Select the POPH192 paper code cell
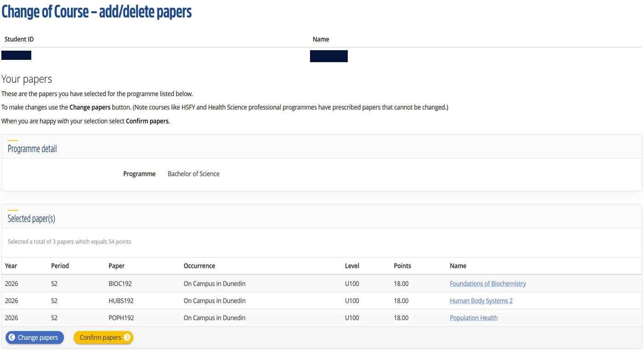This screenshot has height=350, width=644. tap(121, 318)
